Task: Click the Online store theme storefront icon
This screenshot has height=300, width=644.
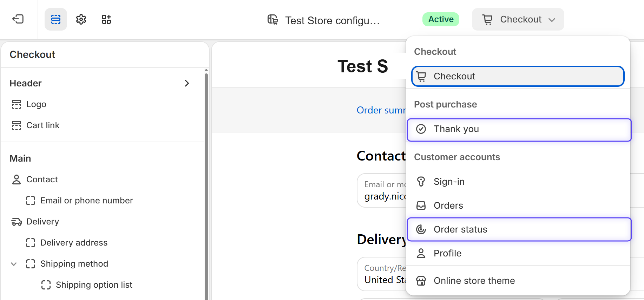Action: [421, 281]
